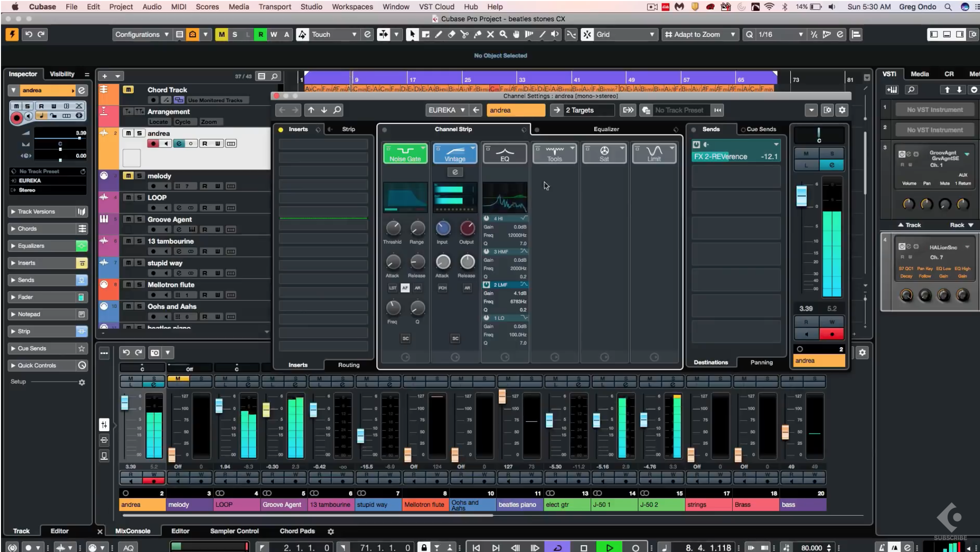Click the 2 Targets output routing button
The height and width of the screenshot is (552, 980).
[x=583, y=110]
